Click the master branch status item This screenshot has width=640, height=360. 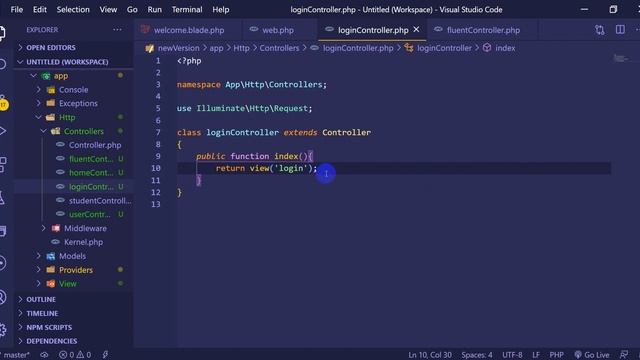16,355
